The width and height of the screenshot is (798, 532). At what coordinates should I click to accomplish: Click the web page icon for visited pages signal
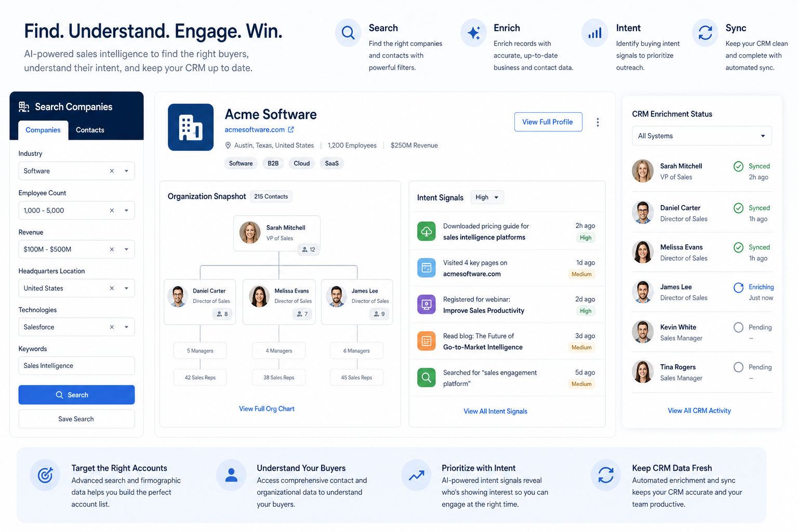tap(427, 268)
